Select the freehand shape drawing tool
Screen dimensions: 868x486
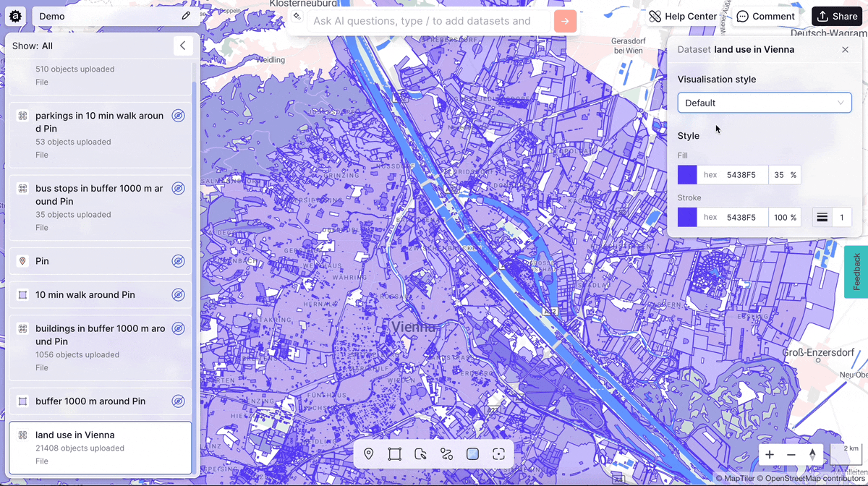tap(420, 453)
